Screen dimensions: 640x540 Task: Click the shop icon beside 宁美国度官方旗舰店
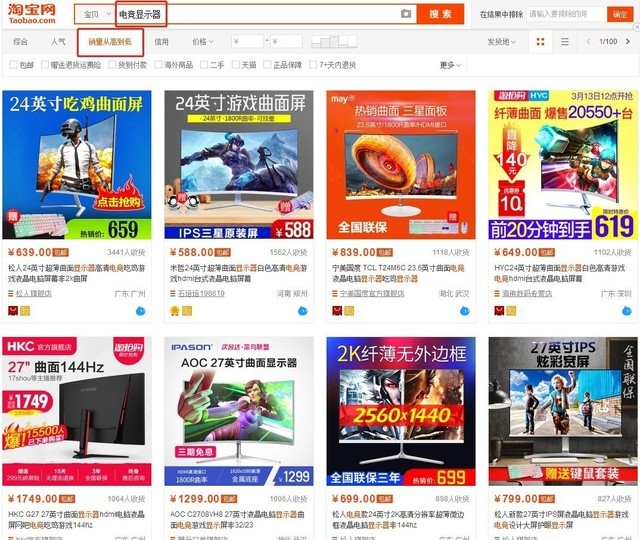(335, 293)
